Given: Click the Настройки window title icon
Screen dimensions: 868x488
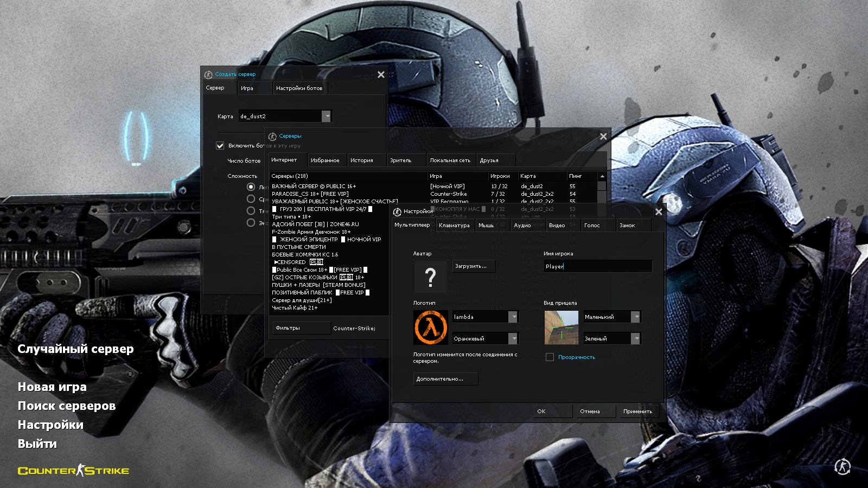Looking at the screenshot, I should [397, 211].
